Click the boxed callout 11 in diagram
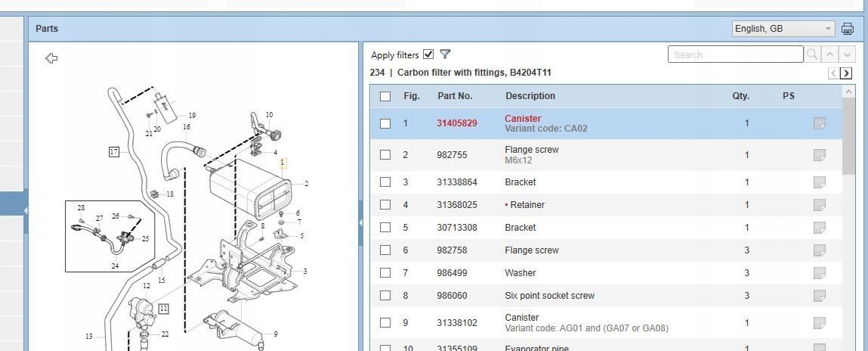Image resolution: width=868 pixels, height=351 pixels. (163, 309)
